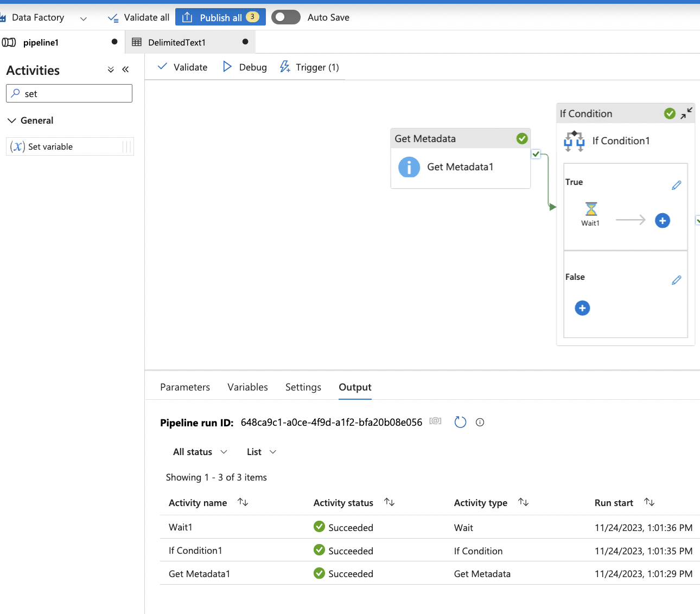The width and height of the screenshot is (700, 614).
Task: Click Publish all button
Action: [x=220, y=17]
